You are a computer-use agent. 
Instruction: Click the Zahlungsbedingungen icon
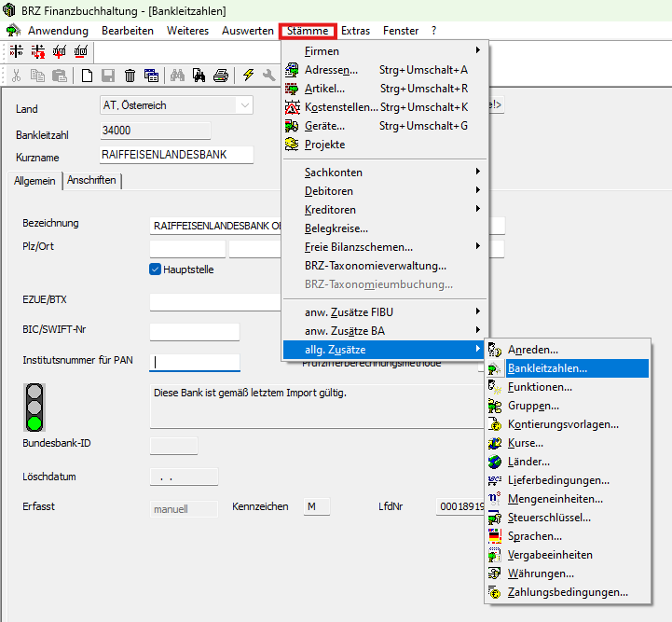(x=495, y=592)
